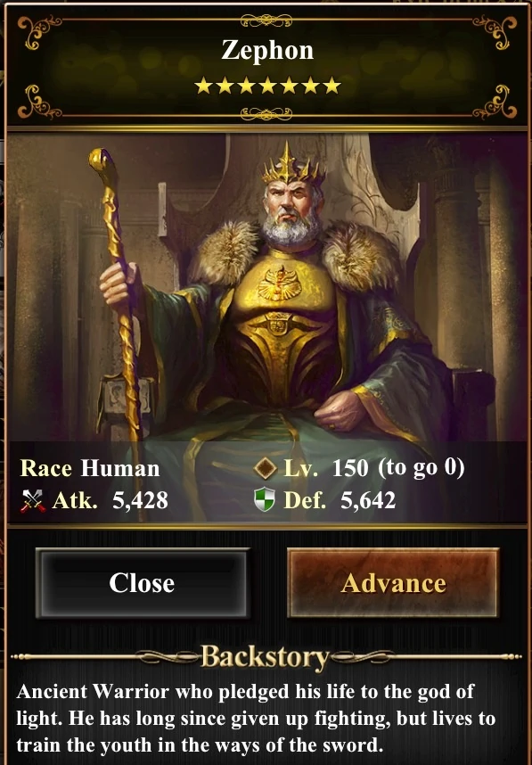Click the top-left gold corner ornament

[38, 32]
